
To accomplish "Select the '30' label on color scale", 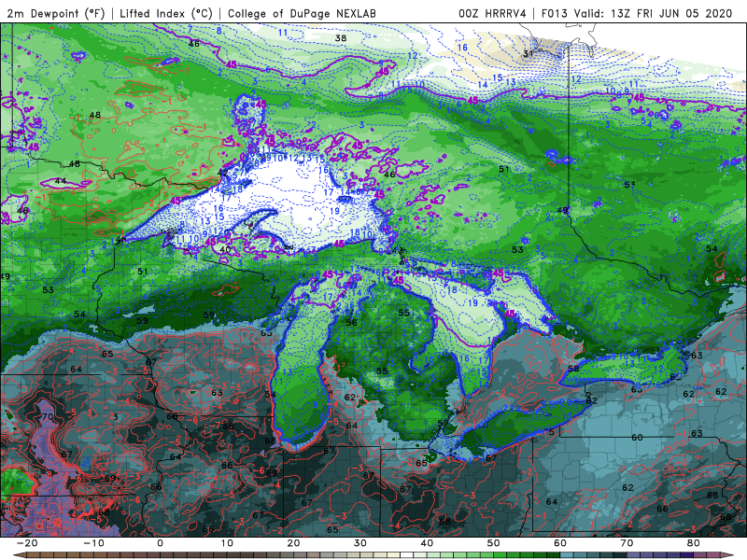I will tap(360, 543).
